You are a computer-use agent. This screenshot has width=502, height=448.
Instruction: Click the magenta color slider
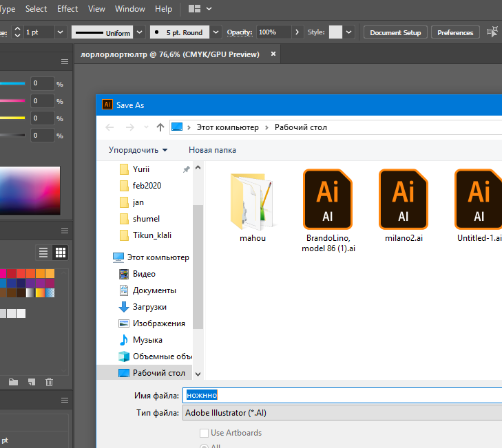[12, 100]
